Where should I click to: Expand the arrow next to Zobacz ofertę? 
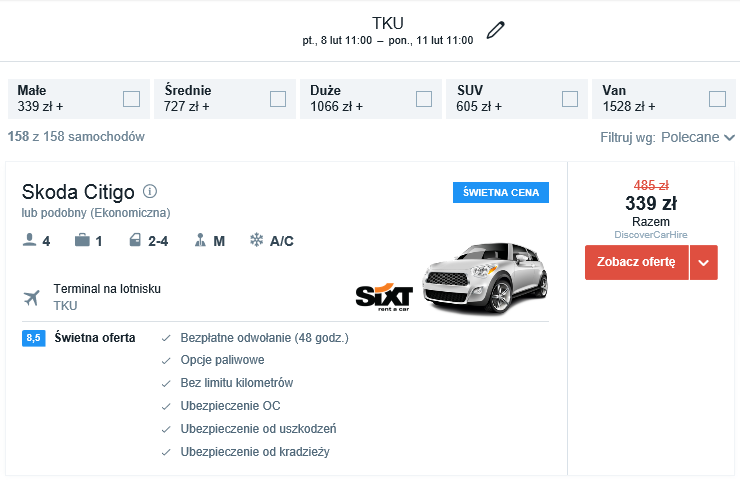click(704, 263)
